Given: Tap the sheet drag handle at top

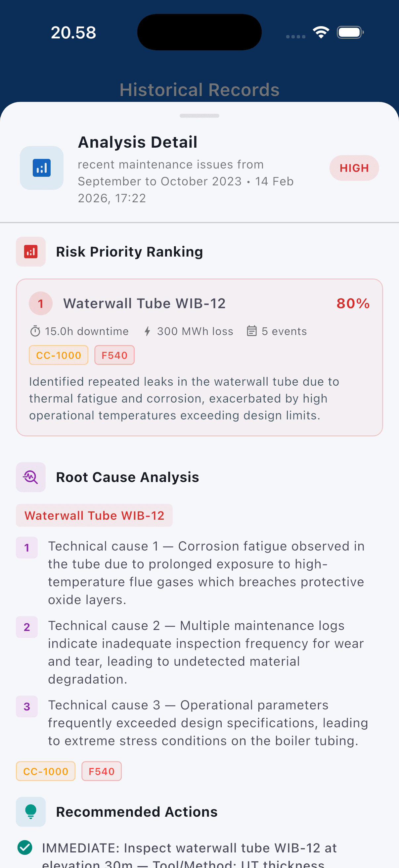Looking at the screenshot, I should coord(199,116).
